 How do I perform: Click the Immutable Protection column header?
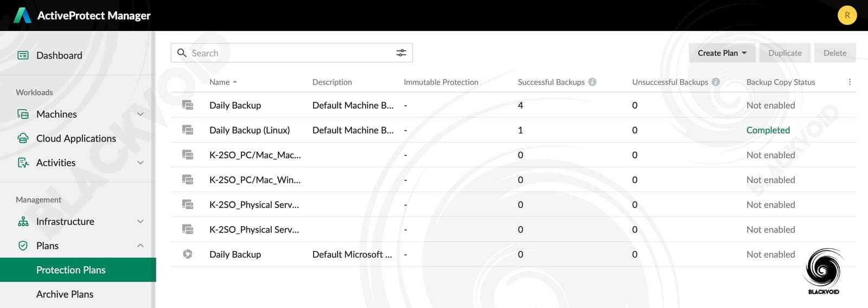pos(441,82)
